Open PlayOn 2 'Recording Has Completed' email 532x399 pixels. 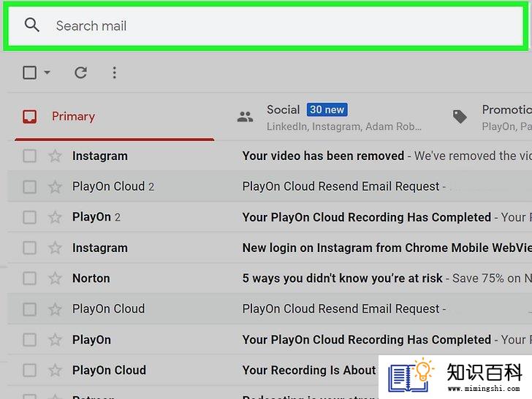366,217
